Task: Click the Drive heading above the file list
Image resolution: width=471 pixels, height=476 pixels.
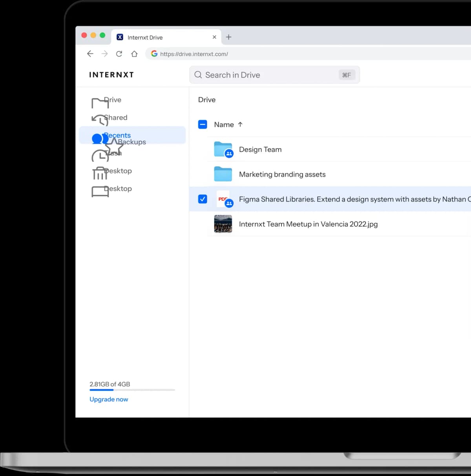Action: pyautogui.click(x=207, y=100)
